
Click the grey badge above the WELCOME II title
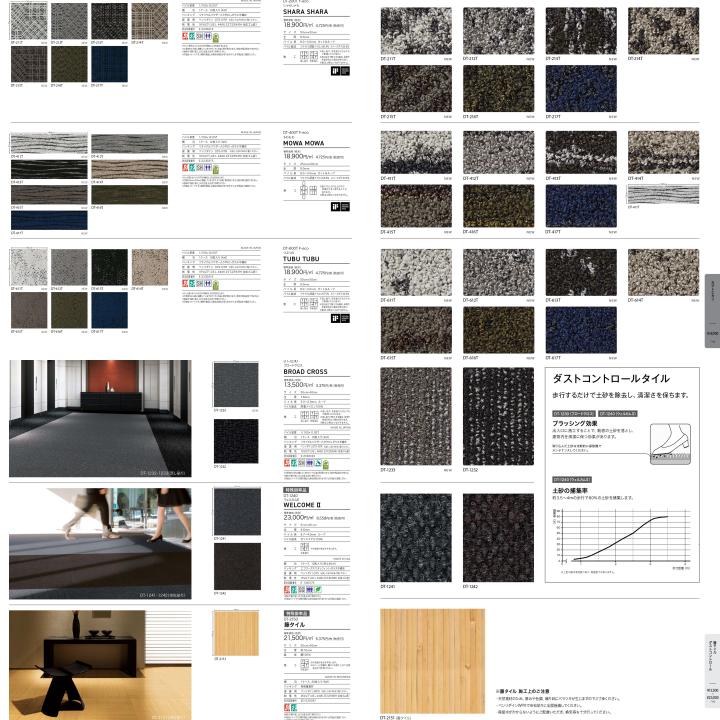click(295, 490)
